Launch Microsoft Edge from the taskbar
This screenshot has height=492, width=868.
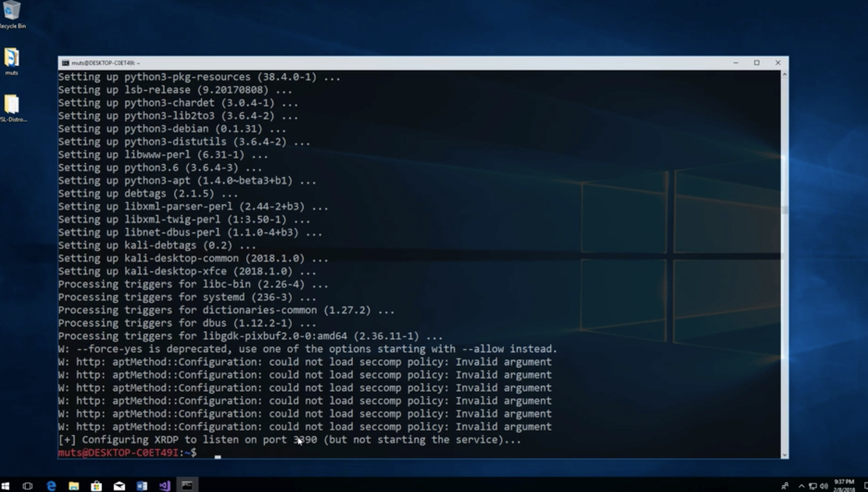(51, 486)
